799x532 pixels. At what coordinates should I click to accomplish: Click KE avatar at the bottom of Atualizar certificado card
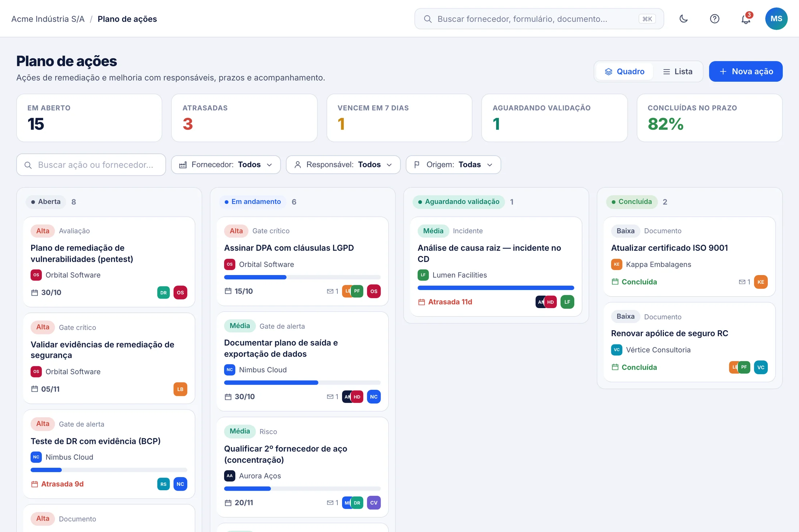point(761,282)
